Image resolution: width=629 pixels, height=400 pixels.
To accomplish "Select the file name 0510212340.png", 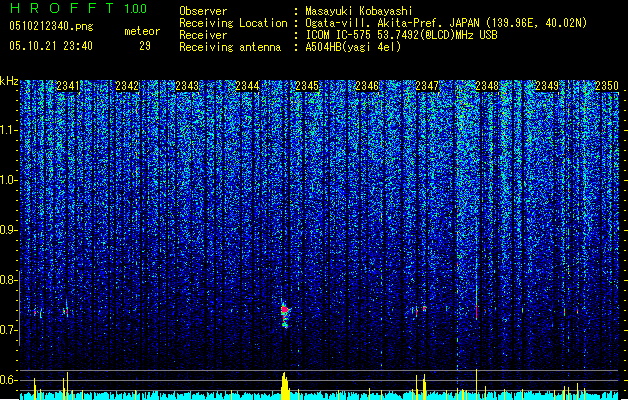I will click(x=51, y=26).
